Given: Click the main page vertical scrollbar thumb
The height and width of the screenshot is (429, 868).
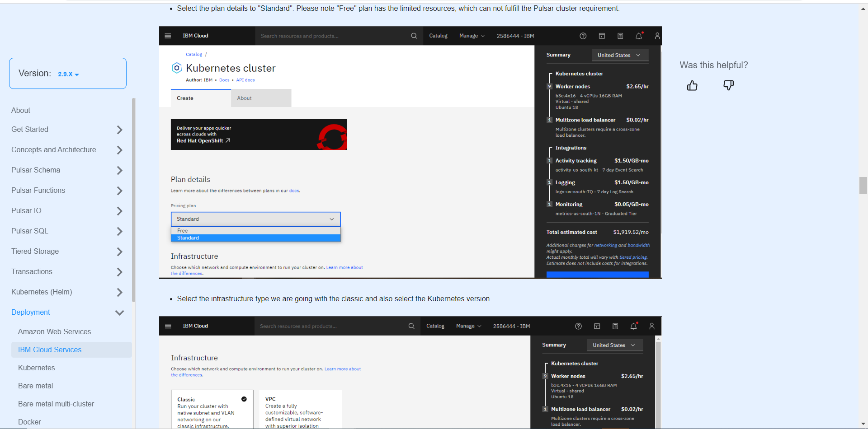Looking at the screenshot, I should point(863,186).
